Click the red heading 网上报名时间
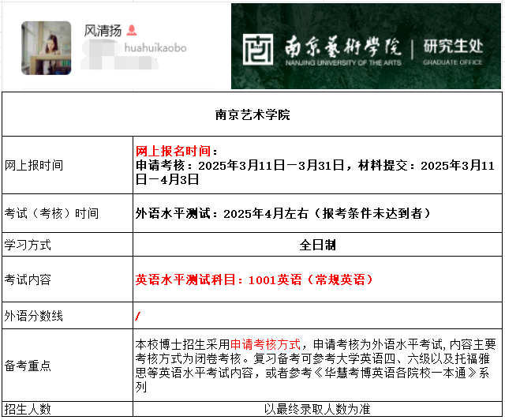This screenshot has height=420, width=505. 174,151
